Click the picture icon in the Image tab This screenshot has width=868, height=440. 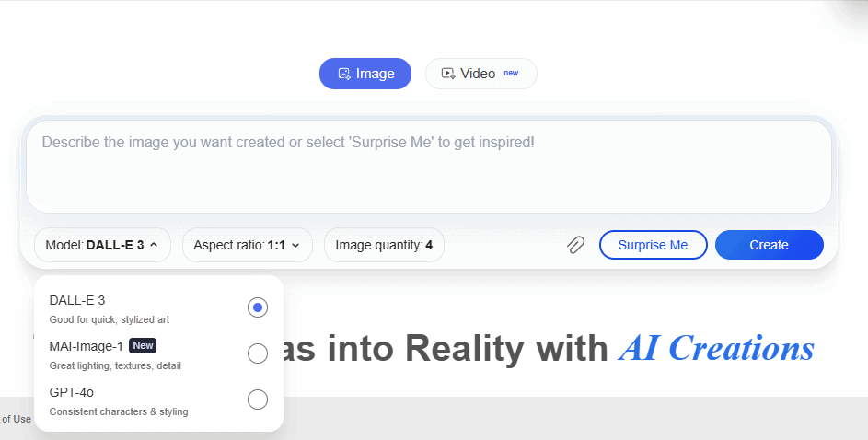pyautogui.click(x=343, y=74)
